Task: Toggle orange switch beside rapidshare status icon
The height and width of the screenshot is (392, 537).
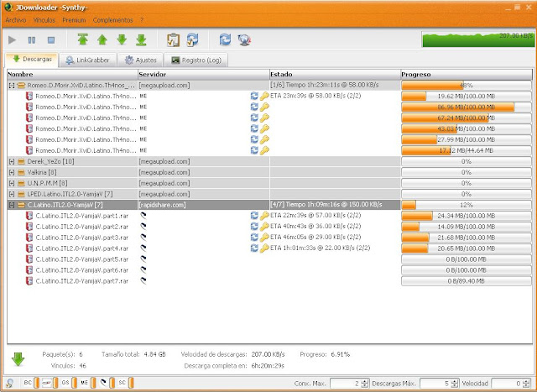Action: tap(112, 383)
